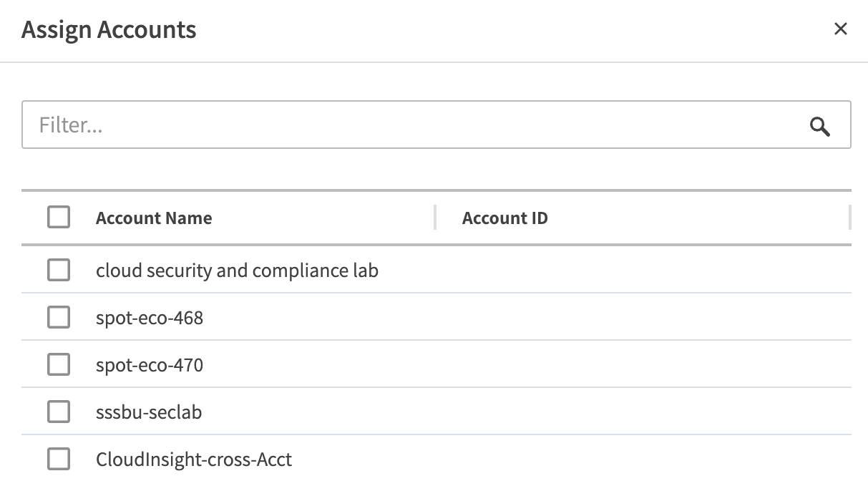Pick the CloudInsight-cross-Acct account name
Image resolution: width=868 pixels, height=481 pixels.
point(194,460)
